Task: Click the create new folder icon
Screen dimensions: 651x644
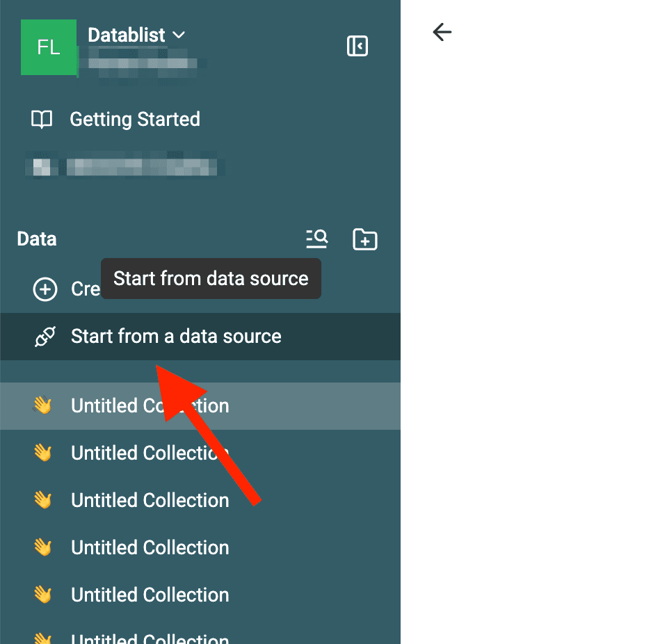Action: point(364,239)
